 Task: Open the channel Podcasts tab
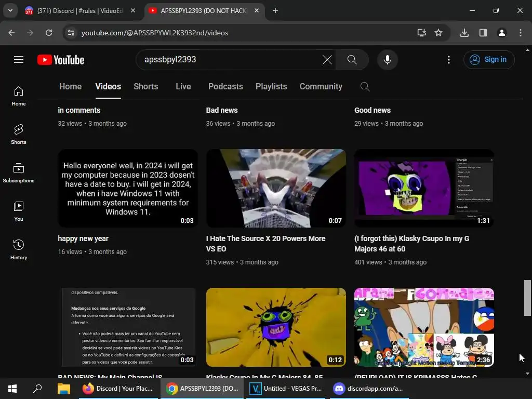[225, 87]
